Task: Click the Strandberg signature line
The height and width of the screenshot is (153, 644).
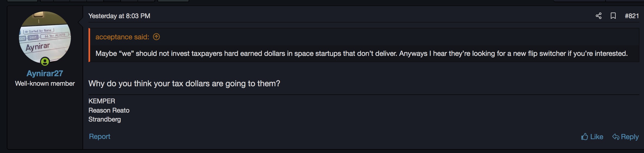Action: click(x=104, y=119)
